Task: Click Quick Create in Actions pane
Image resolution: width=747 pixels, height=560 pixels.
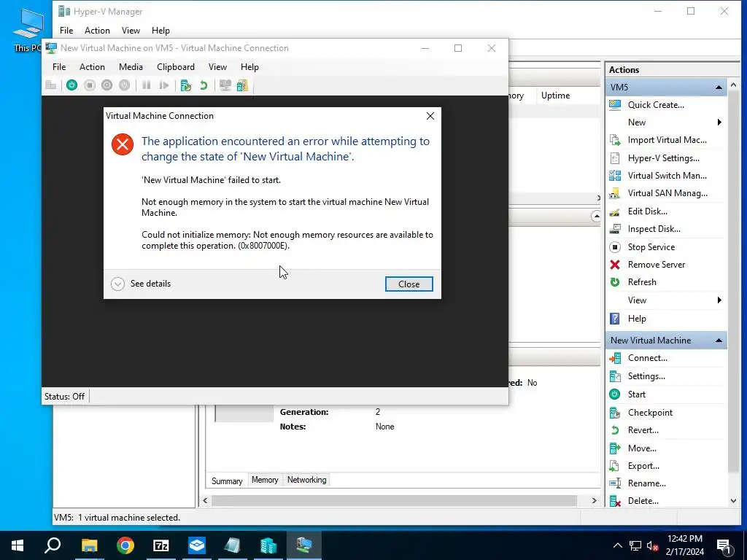Action: coord(656,105)
